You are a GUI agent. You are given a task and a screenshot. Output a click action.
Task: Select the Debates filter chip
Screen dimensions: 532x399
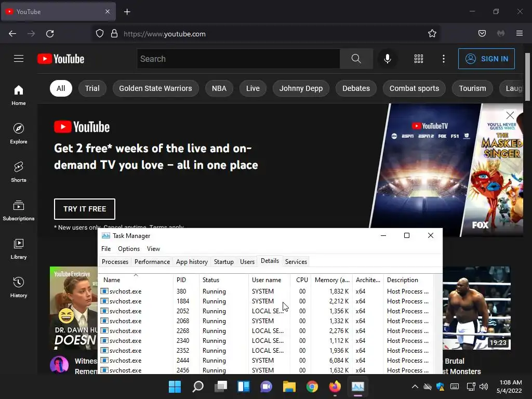pos(356,88)
